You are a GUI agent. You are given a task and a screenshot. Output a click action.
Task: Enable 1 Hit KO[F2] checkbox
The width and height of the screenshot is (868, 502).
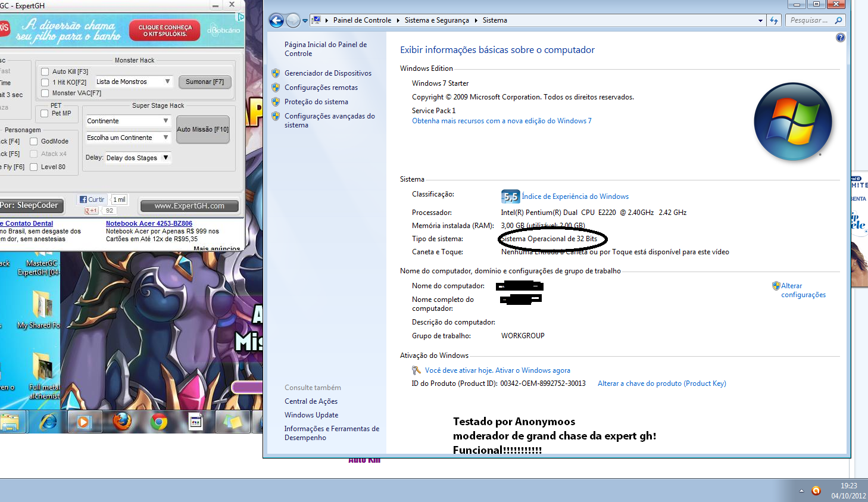click(45, 82)
